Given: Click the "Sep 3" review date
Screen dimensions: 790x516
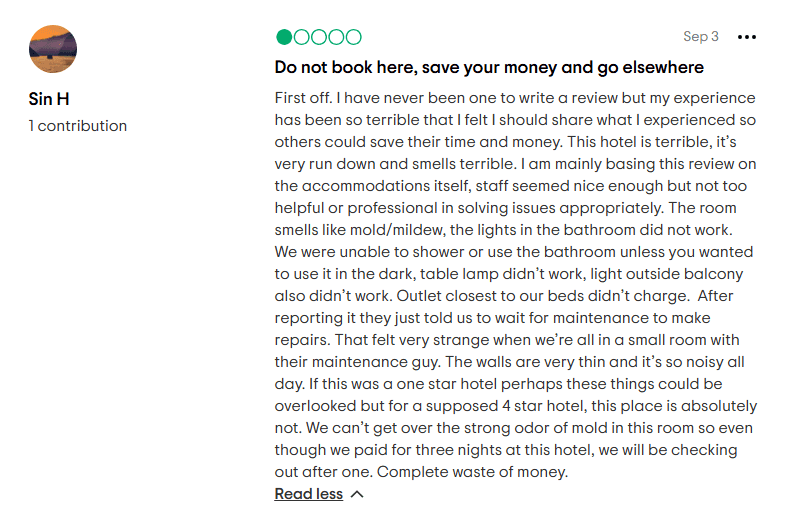Looking at the screenshot, I should click(x=701, y=37).
